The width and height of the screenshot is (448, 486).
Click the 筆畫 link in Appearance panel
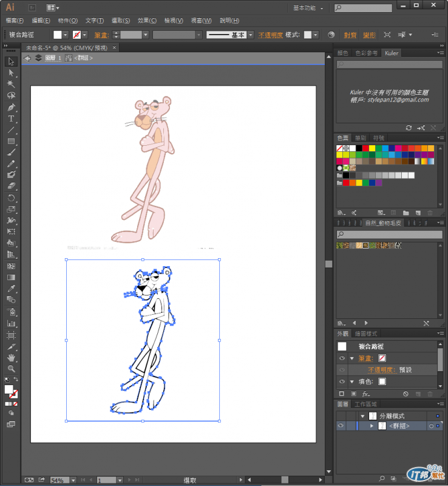[365, 358]
